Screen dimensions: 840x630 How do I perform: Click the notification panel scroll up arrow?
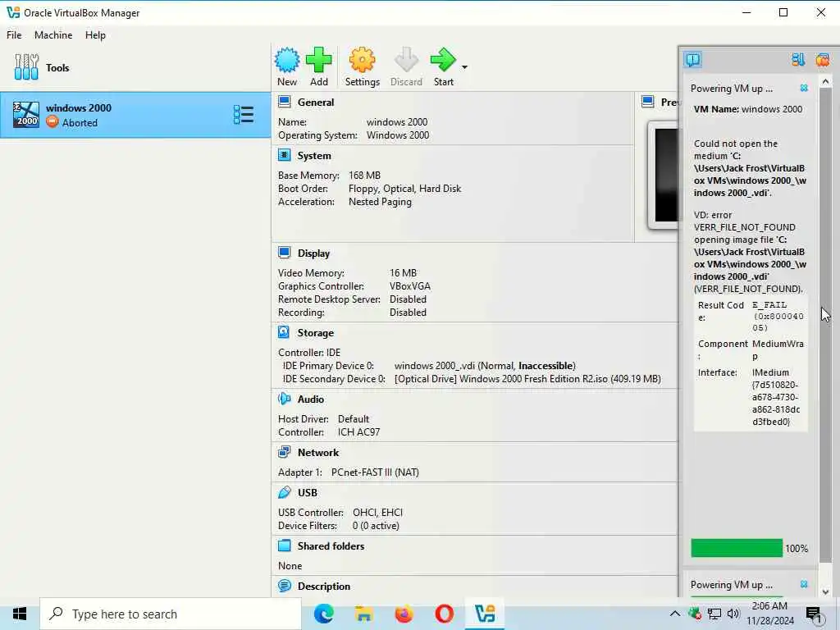[825, 82]
